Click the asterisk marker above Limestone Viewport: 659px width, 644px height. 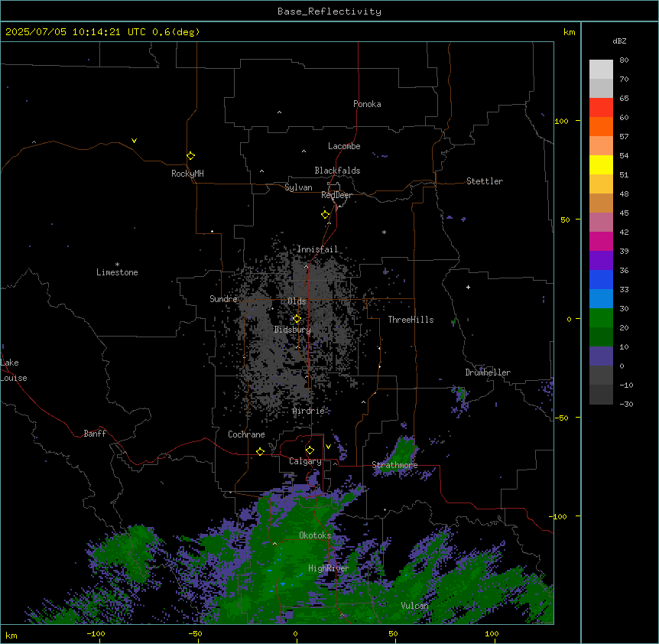[x=117, y=265]
